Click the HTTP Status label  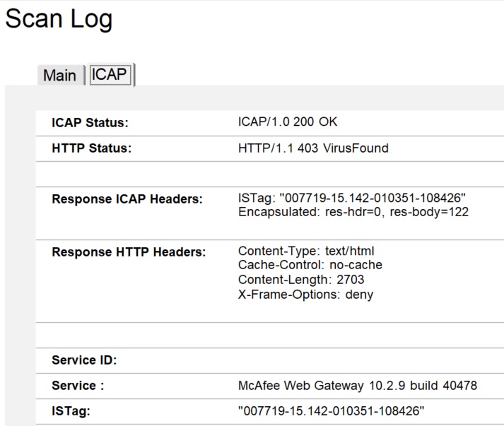tap(92, 148)
